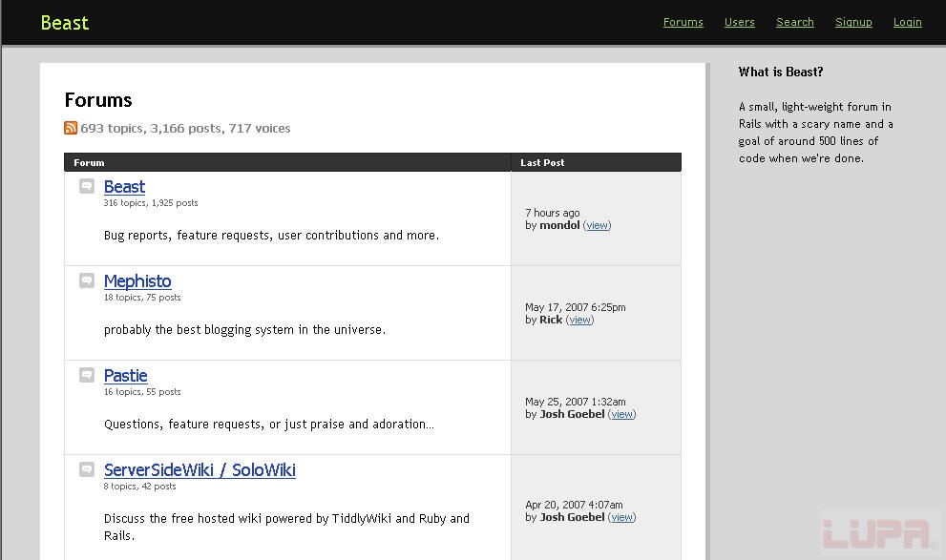Click '8 topics, 42 posts' text
The image size is (946, 560).
click(x=140, y=487)
